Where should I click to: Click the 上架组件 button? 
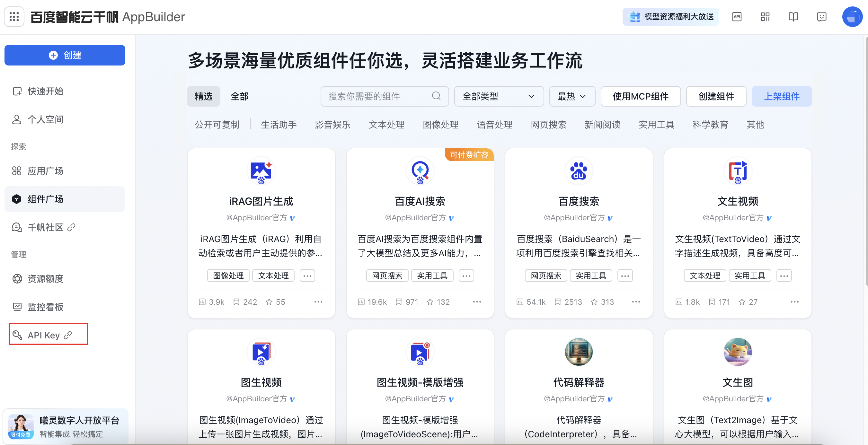[781, 96]
